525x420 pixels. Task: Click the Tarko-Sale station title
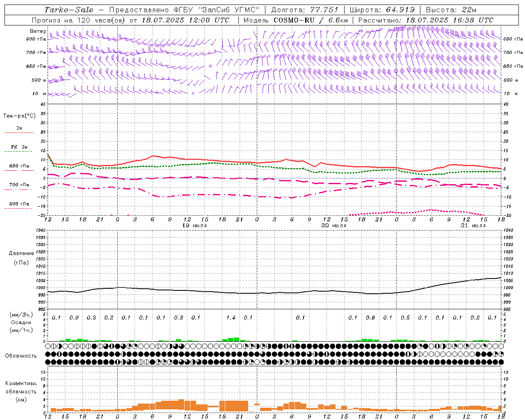[x=69, y=10]
